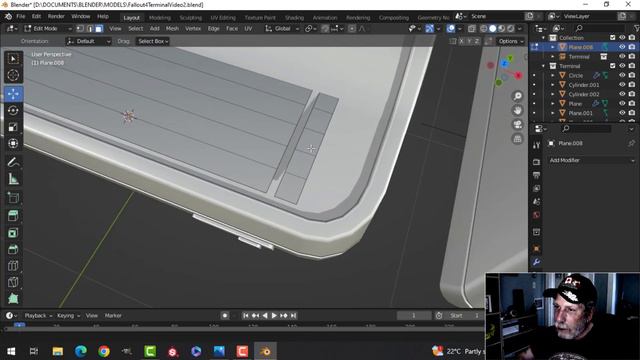The image size is (640, 360).
Task: Click the viewport zoom magnifier gizmo
Action: pyautogui.click(x=518, y=96)
